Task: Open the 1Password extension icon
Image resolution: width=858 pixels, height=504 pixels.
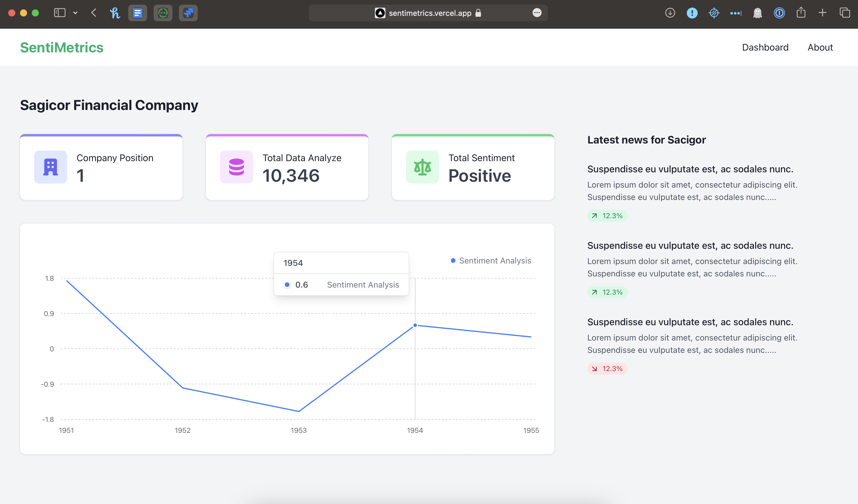Action: pos(779,13)
